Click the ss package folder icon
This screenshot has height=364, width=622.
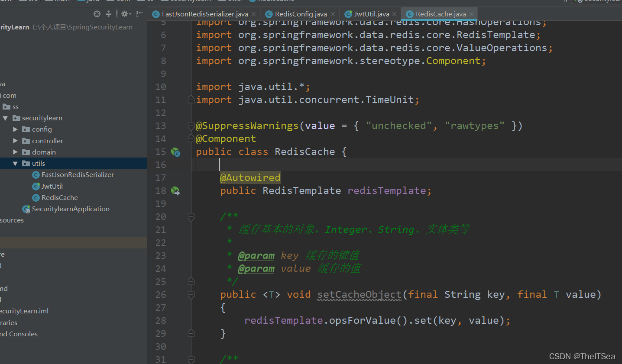[x=6, y=106]
